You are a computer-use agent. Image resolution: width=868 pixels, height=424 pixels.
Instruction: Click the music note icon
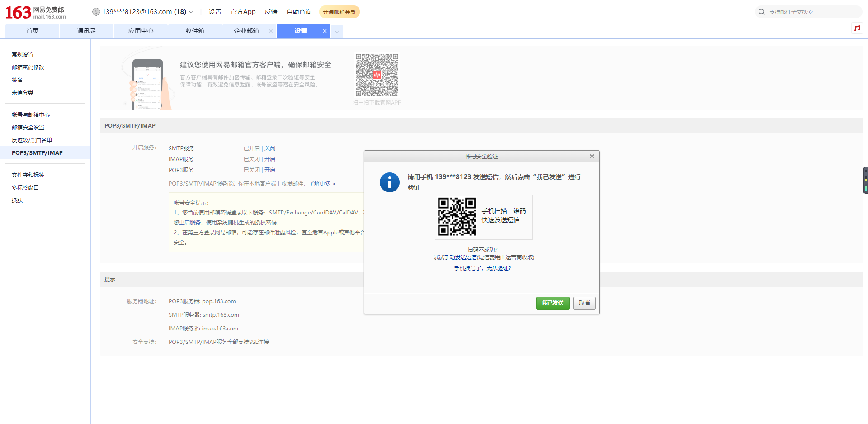[857, 28]
